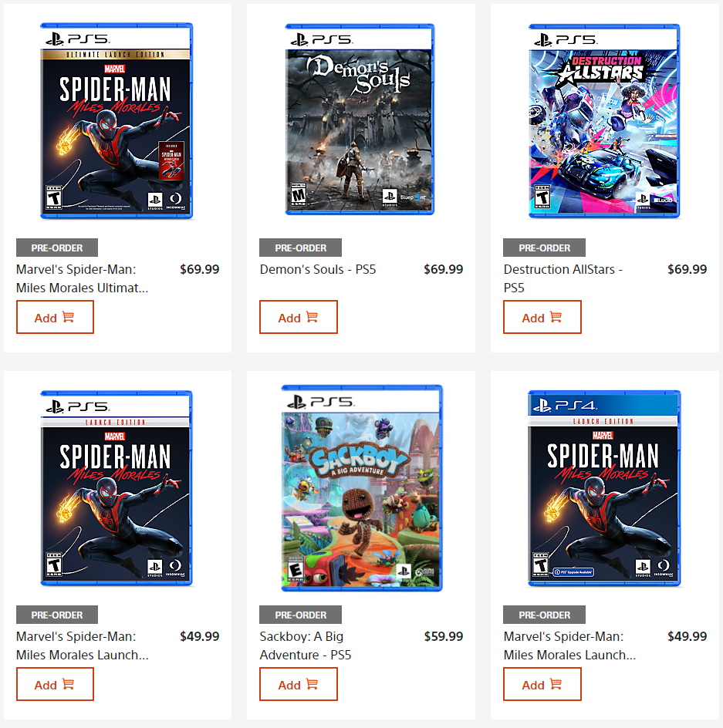Click cart icon for Spider-Man Ultimate Launch Edition
Screen dimensions: 723x728
coord(68,317)
